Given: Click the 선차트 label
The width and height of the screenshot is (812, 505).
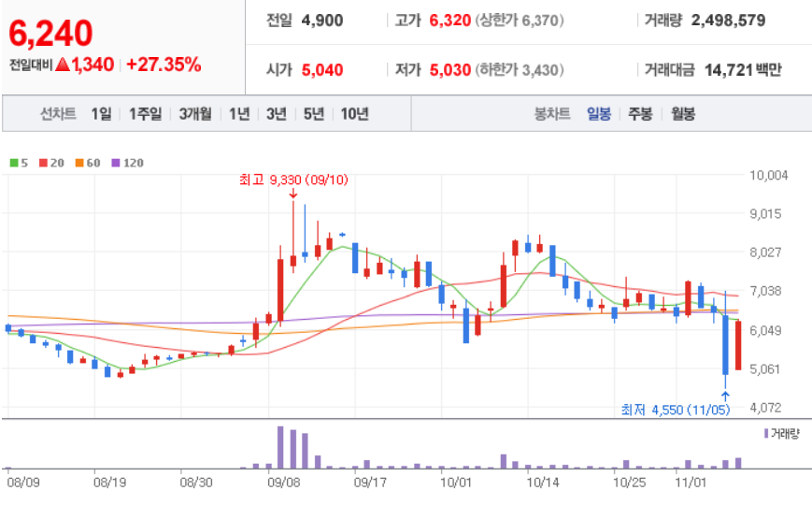Looking at the screenshot, I should pos(59,113).
